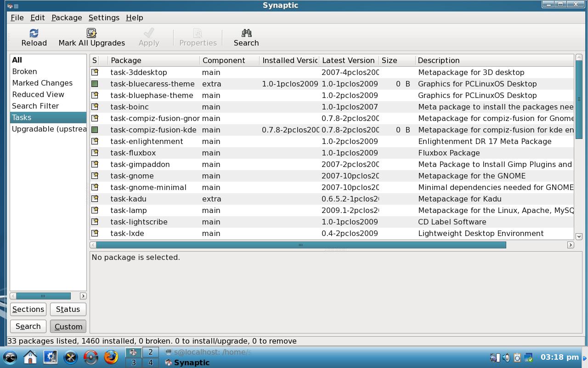
Task: Click installed status box for task-bluecaress-theme
Action: [x=95, y=84]
